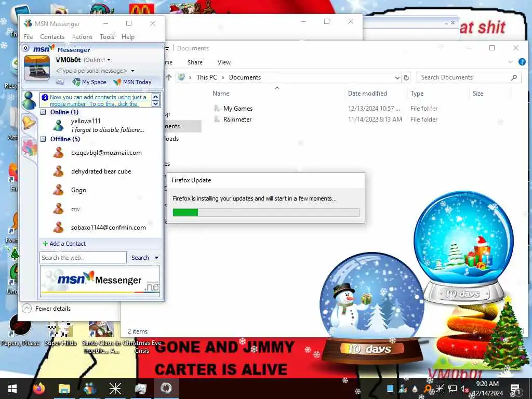
Task: Click the personal message field
Action: coord(91,71)
